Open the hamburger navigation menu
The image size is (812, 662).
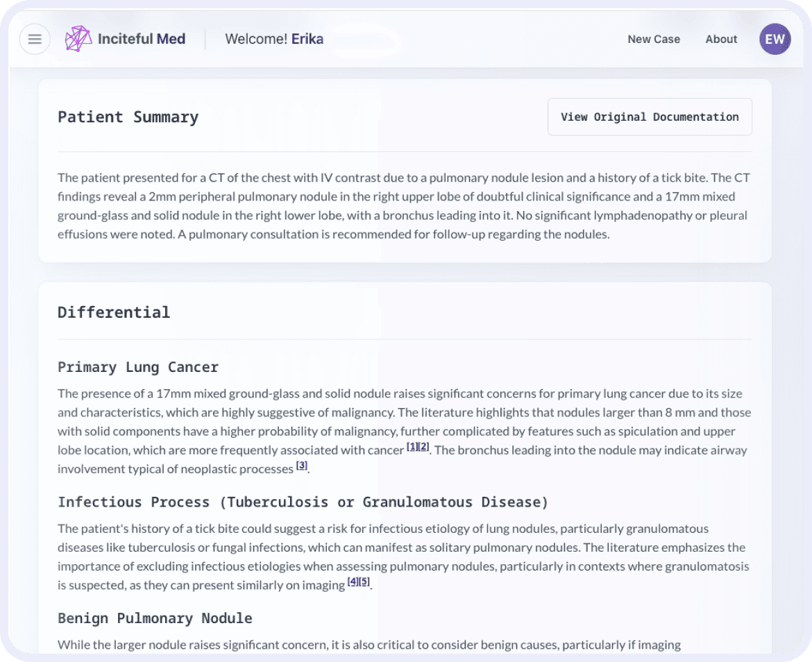pos(35,39)
